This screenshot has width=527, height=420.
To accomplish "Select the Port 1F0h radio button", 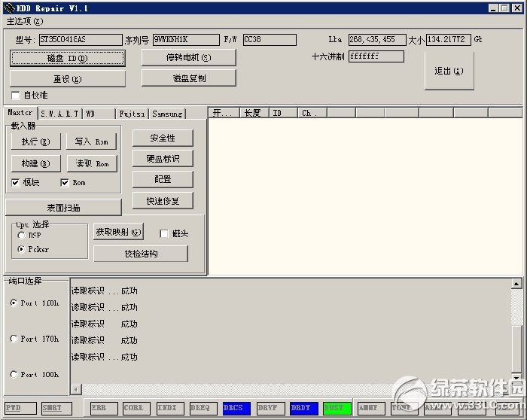I will tap(14, 303).
